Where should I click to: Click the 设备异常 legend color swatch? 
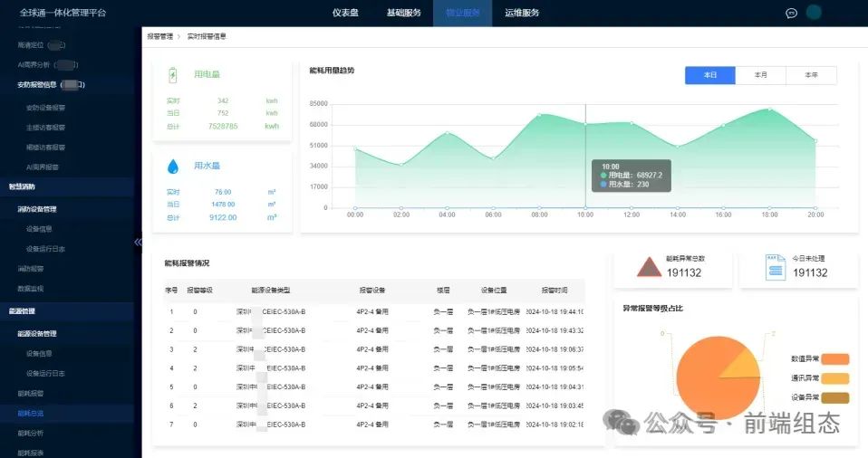pos(835,397)
